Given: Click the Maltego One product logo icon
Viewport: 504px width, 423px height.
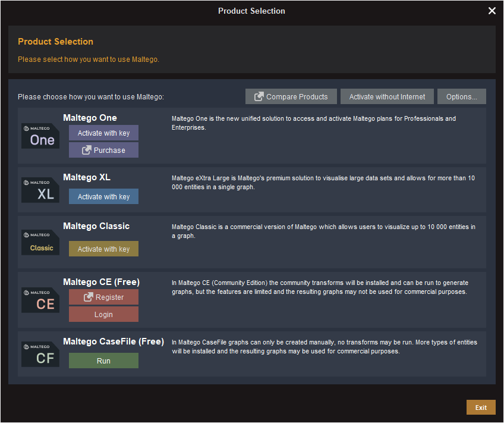Looking at the screenshot, I should pyautogui.click(x=40, y=136).
